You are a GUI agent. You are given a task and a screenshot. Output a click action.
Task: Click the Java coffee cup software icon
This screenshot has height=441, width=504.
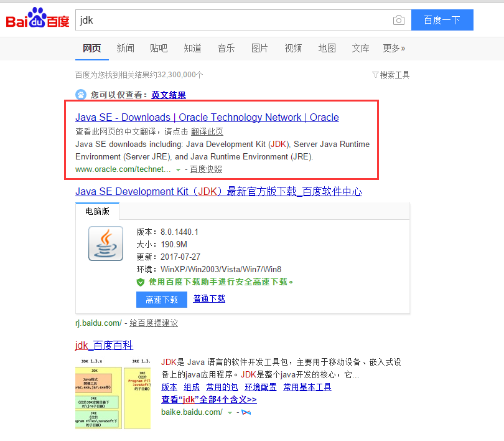click(106, 244)
